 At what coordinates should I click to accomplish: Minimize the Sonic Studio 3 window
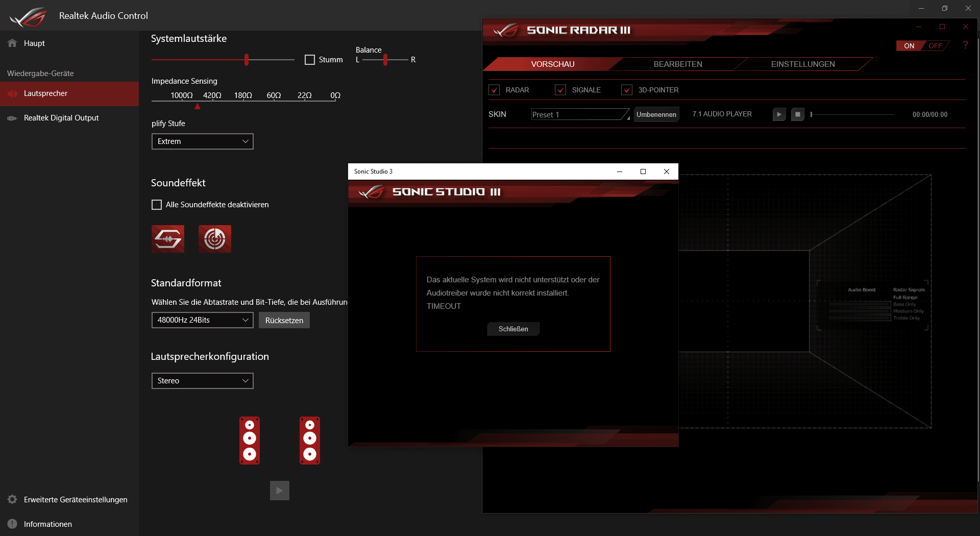pyautogui.click(x=620, y=172)
